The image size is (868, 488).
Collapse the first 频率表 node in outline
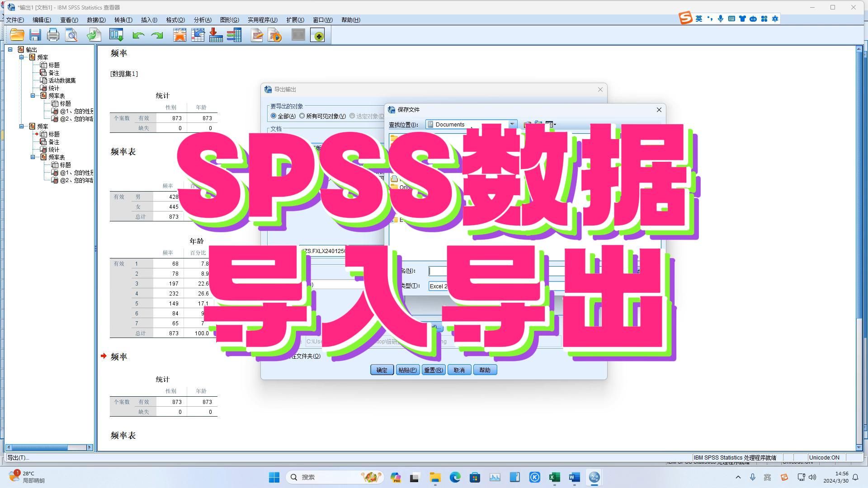[x=33, y=96]
